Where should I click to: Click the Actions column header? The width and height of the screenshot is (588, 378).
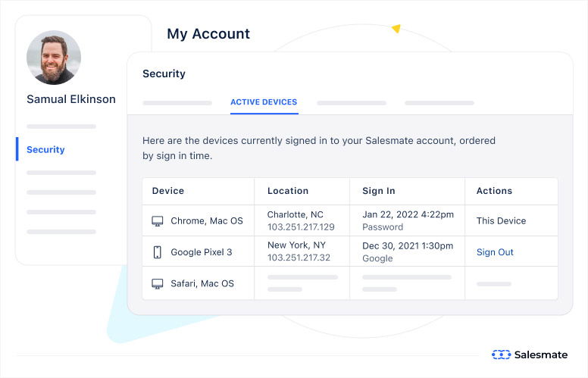point(494,191)
